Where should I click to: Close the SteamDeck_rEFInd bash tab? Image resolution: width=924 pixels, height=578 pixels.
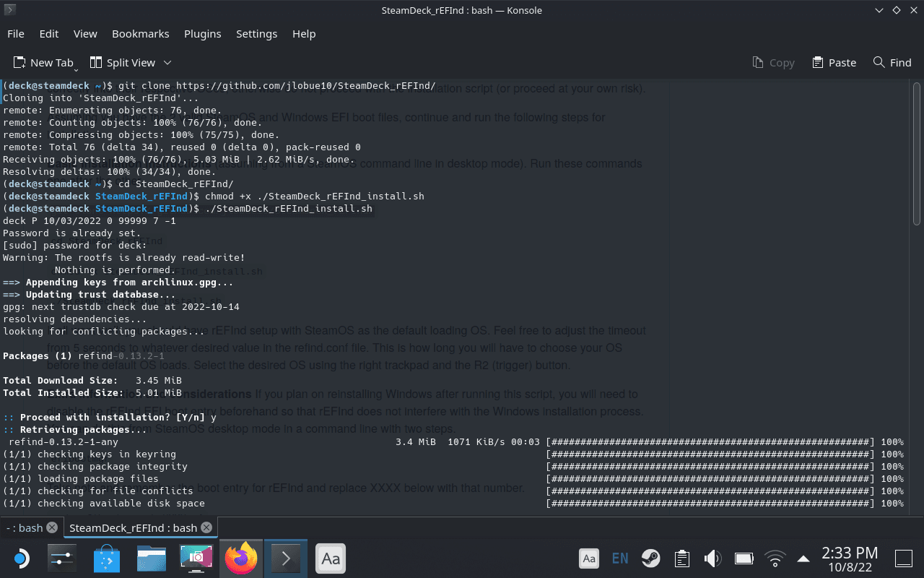click(206, 527)
